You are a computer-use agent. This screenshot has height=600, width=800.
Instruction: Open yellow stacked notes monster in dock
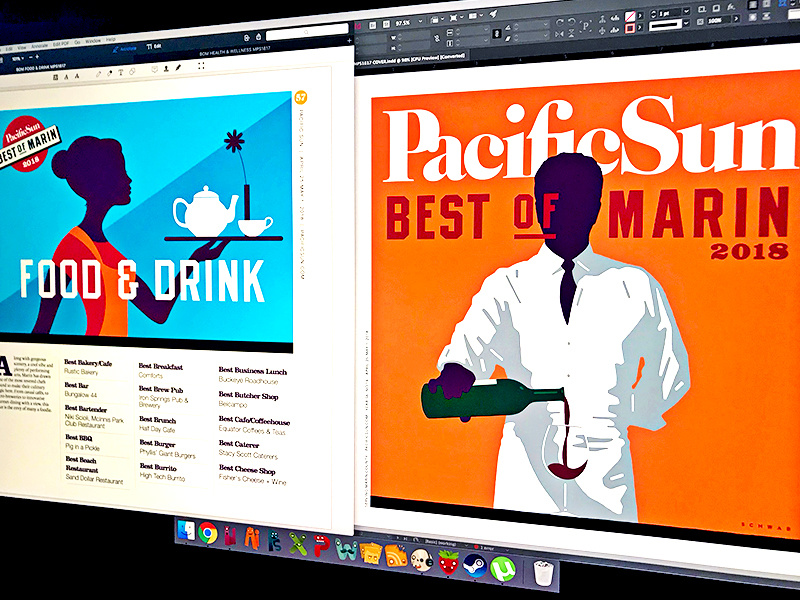point(371,554)
